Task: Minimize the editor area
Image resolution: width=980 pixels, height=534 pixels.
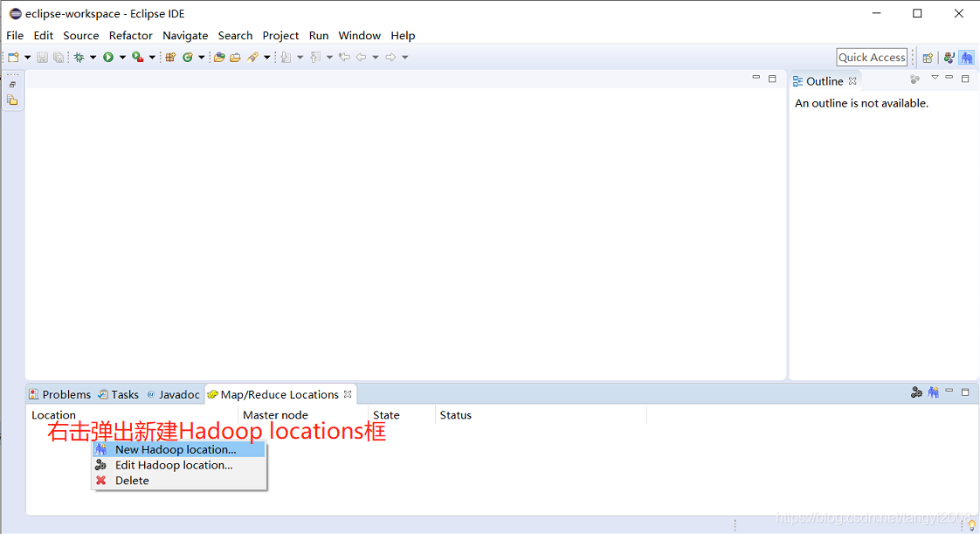Action: click(x=756, y=78)
